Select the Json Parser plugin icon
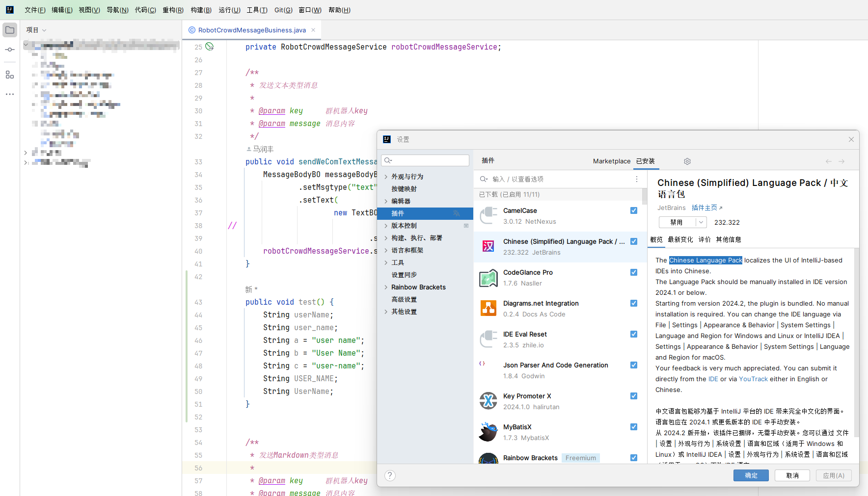The height and width of the screenshot is (496, 868). (x=483, y=364)
